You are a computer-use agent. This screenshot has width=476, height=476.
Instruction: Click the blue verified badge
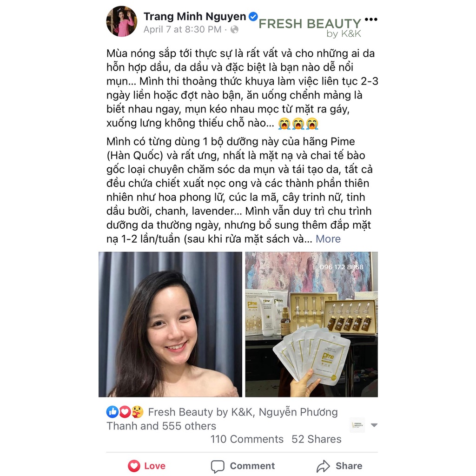click(253, 16)
